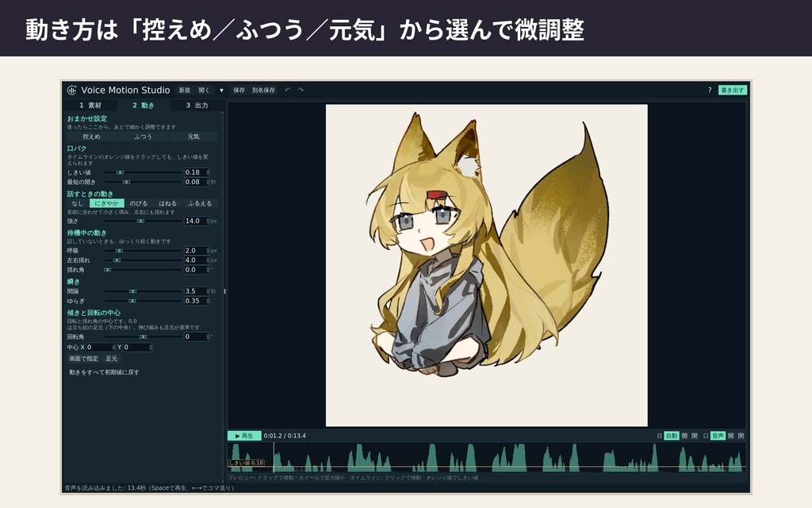The width and height of the screenshot is (812, 508).
Task: Click the 画面で指定 button
Action: click(x=83, y=359)
